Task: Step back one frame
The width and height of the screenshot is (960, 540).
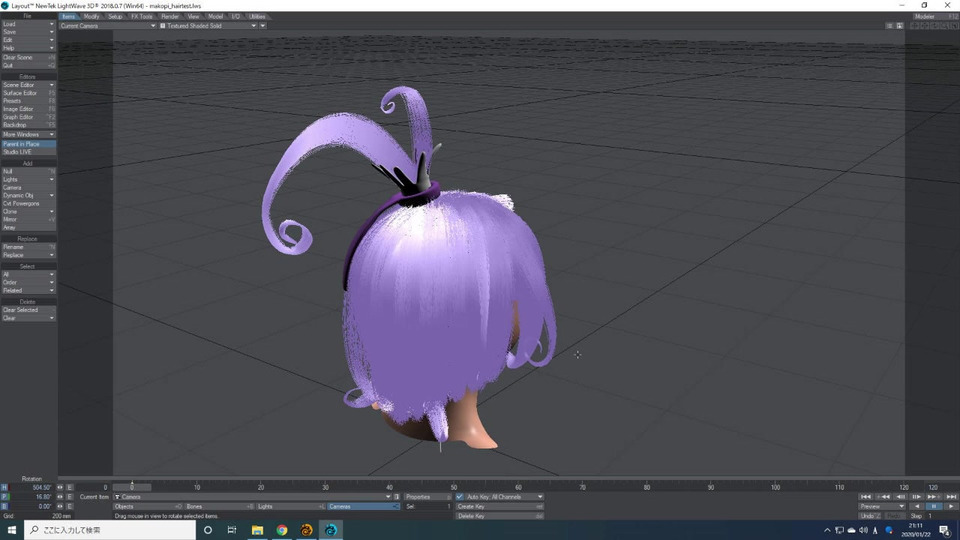Action: click(x=900, y=497)
